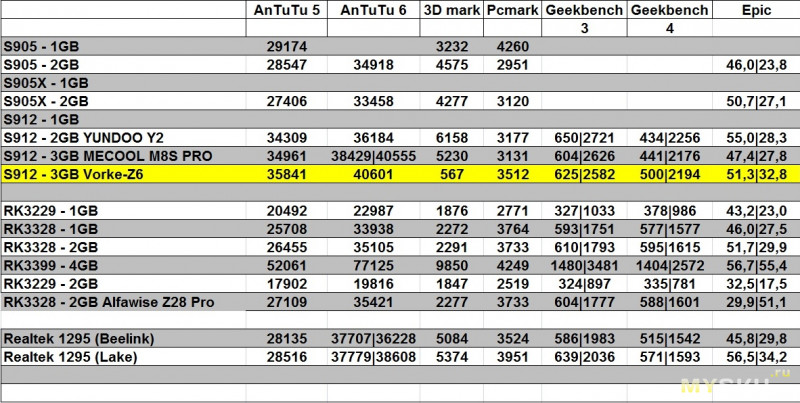Click AnTuTu 6 value 77125
This screenshot has height=403, width=800.
pos(373,266)
